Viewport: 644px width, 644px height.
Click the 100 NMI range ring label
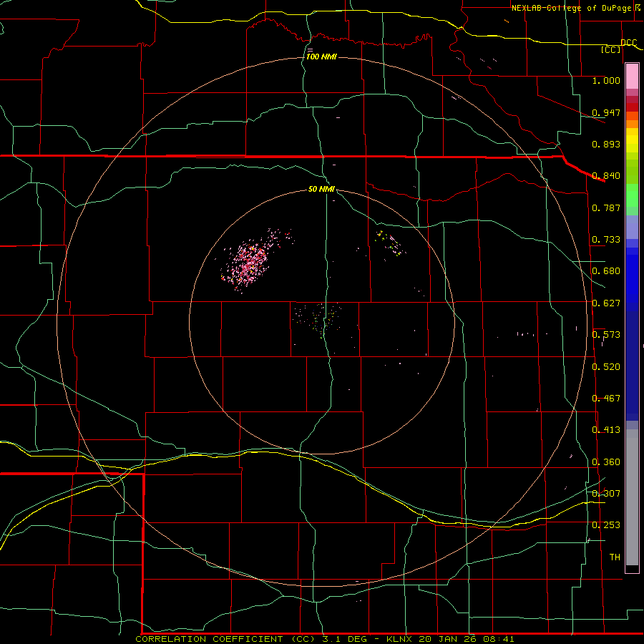tap(321, 57)
